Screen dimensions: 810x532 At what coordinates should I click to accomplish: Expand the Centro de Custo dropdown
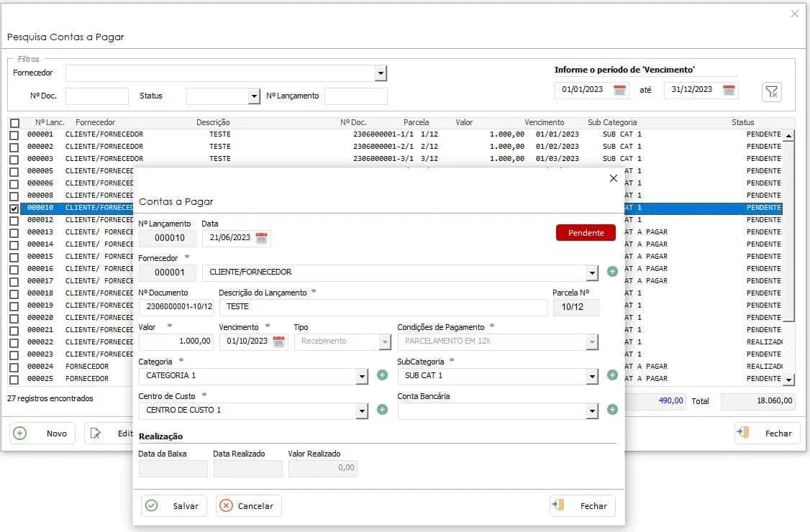(x=362, y=411)
